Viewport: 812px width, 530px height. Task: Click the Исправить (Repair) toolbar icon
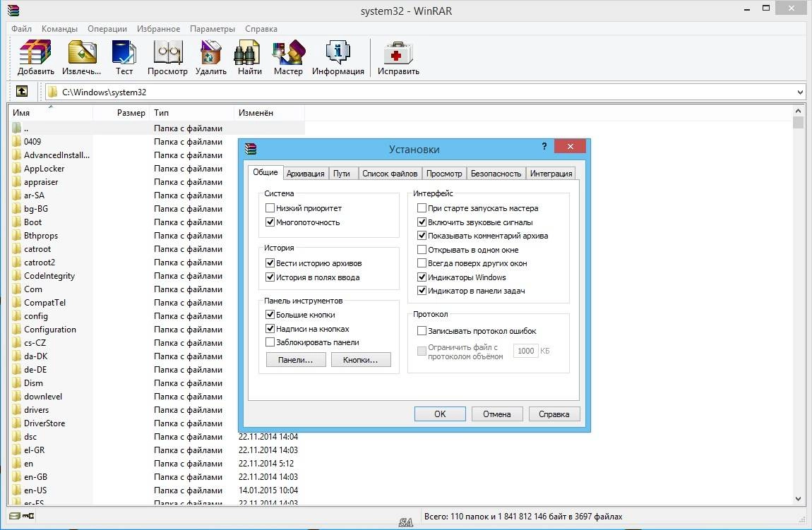pos(398,52)
